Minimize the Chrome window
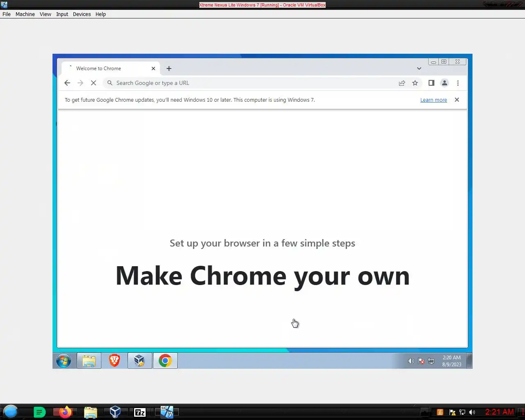 [x=433, y=62]
